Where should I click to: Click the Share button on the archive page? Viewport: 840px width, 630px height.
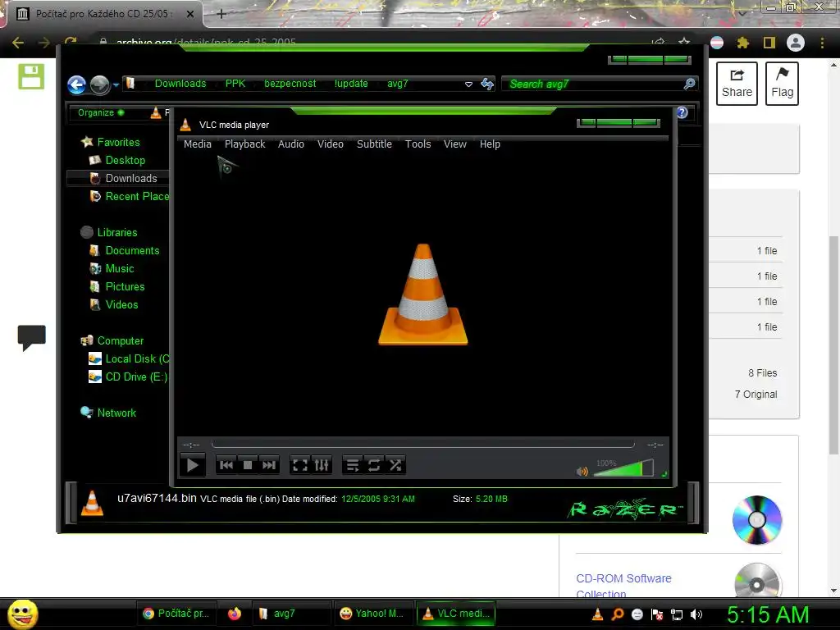click(737, 84)
